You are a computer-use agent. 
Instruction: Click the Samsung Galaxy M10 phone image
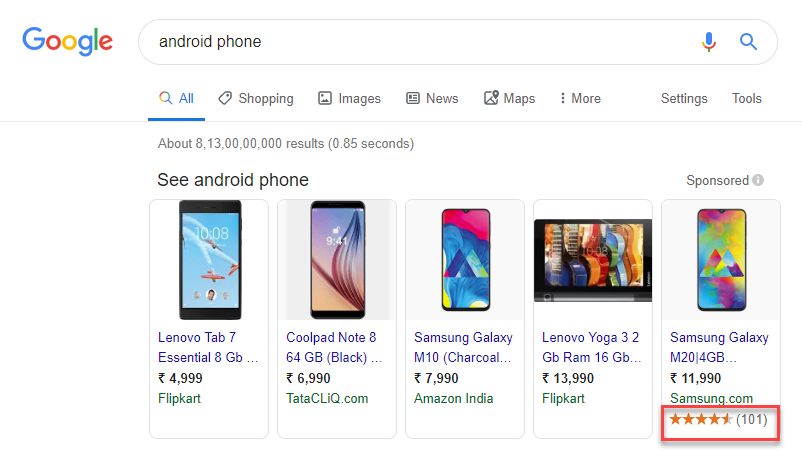(x=465, y=260)
